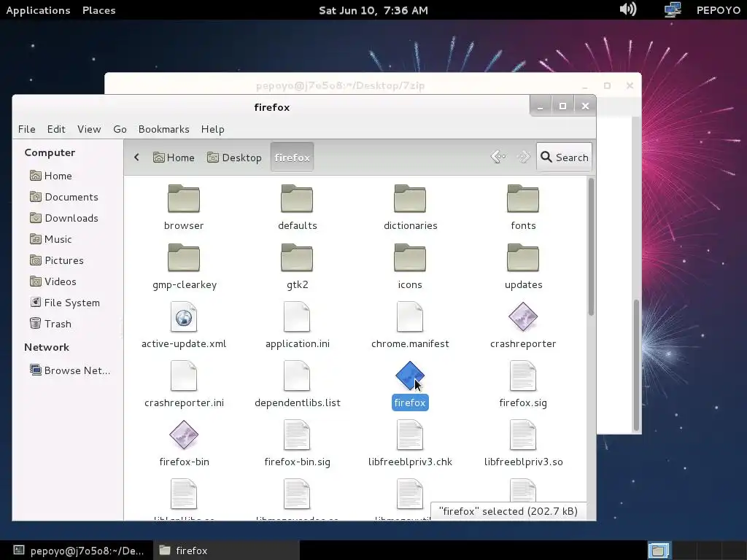Open the Edit menu
747x560 pixels.
pos(56,129)
